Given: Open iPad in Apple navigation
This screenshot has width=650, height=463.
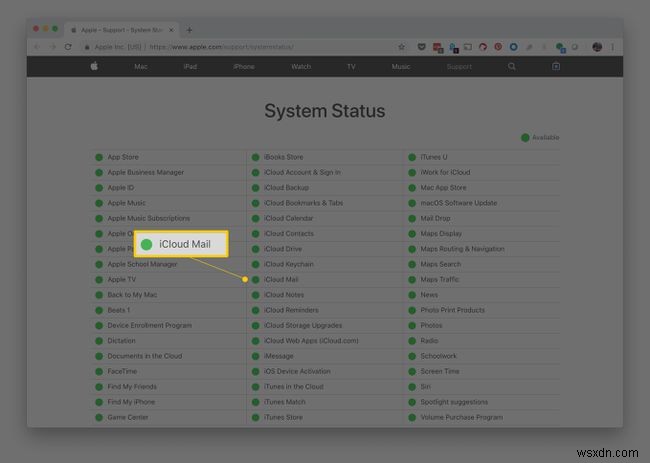Looking at the screenshot, I should pyautogui.click(x=190, y=66).
